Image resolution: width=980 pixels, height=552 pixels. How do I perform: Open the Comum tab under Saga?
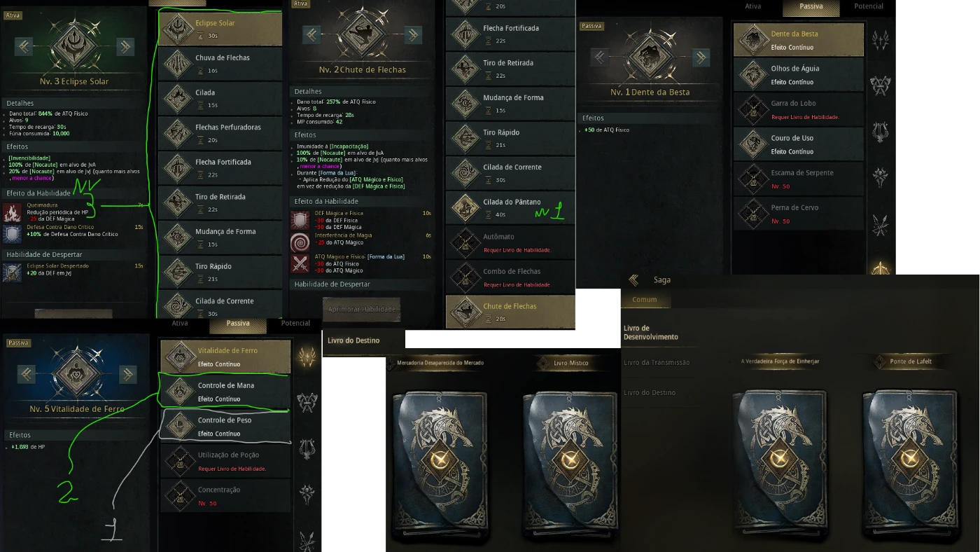coord(645,299)
